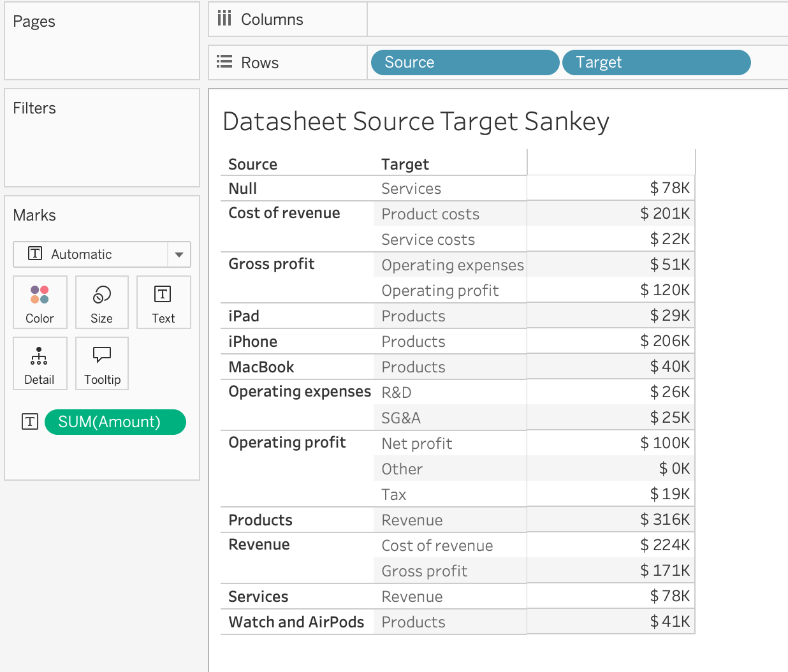Screen dimensions: 788x672
Task: Expand the mark type dropdown arrow
Action: 179,254
